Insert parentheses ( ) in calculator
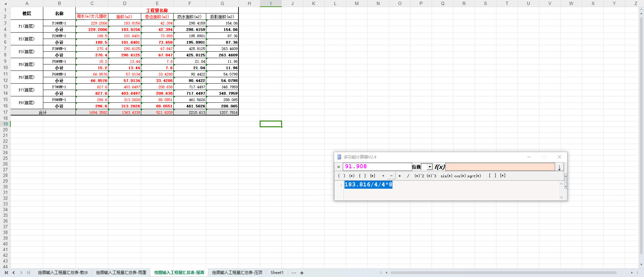This screenshot has width=644, height=277. tap(341, 176)
